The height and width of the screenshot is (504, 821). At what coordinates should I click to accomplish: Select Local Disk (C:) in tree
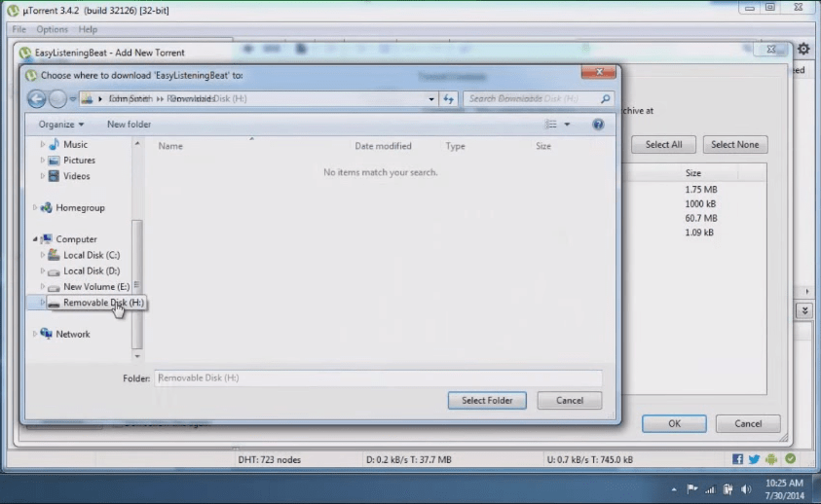click(92, 255)
